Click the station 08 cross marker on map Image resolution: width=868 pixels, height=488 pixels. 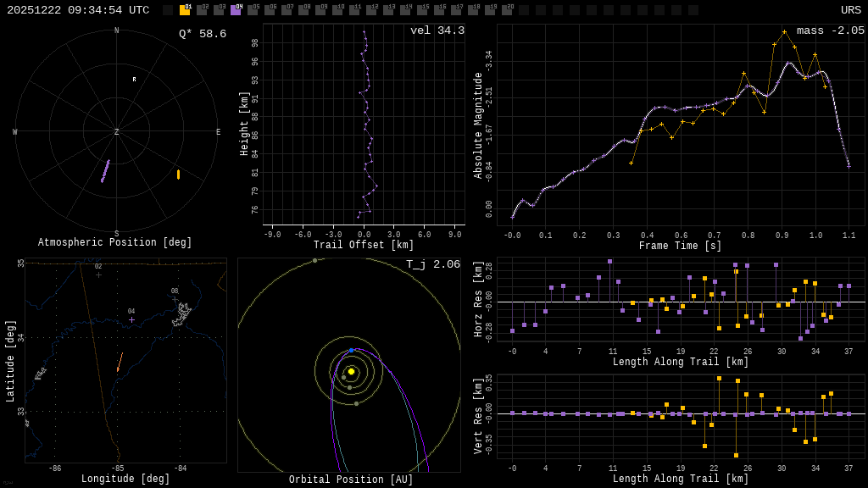click(x=175, y=299)
